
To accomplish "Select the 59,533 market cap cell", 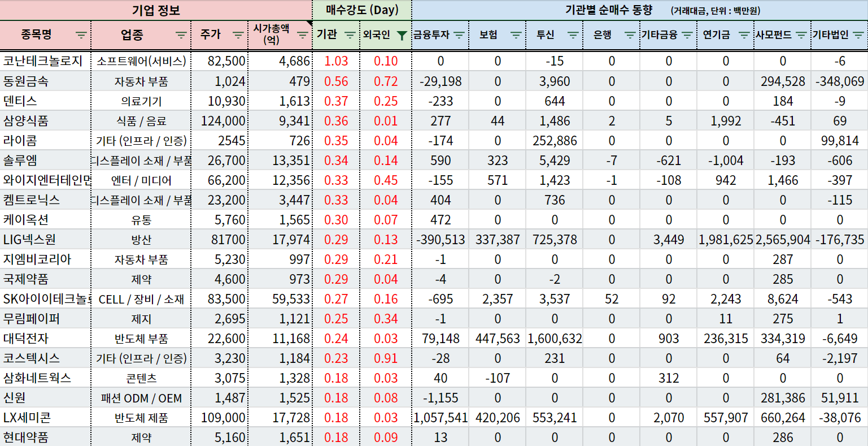I will pyautogui.click(x=280, y=298).
